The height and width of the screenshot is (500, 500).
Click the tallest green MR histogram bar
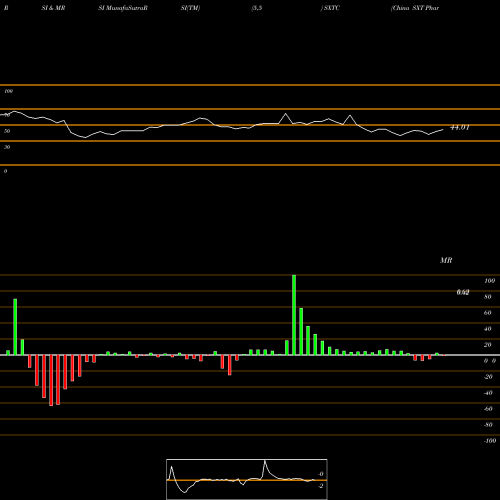pos(294,315)
